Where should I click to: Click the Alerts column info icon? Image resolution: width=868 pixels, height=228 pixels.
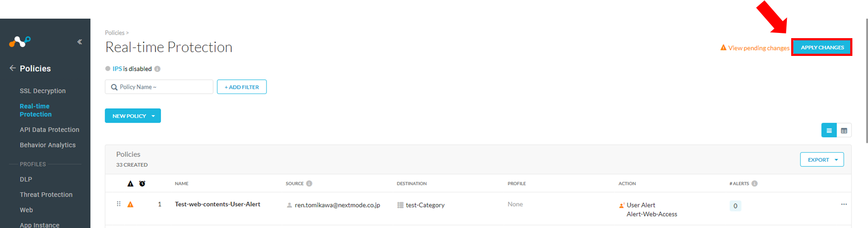[754, 183]
